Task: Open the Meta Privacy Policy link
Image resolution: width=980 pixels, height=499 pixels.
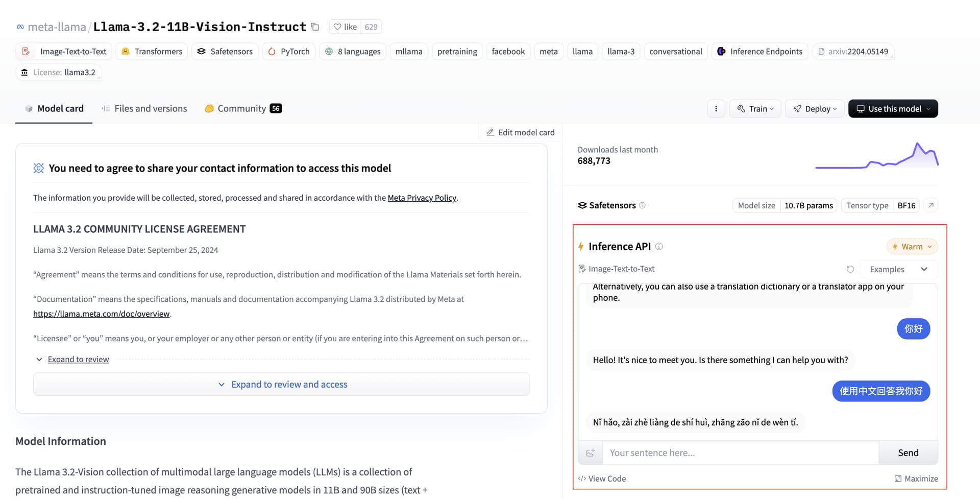Action: (x=422, y=198)
